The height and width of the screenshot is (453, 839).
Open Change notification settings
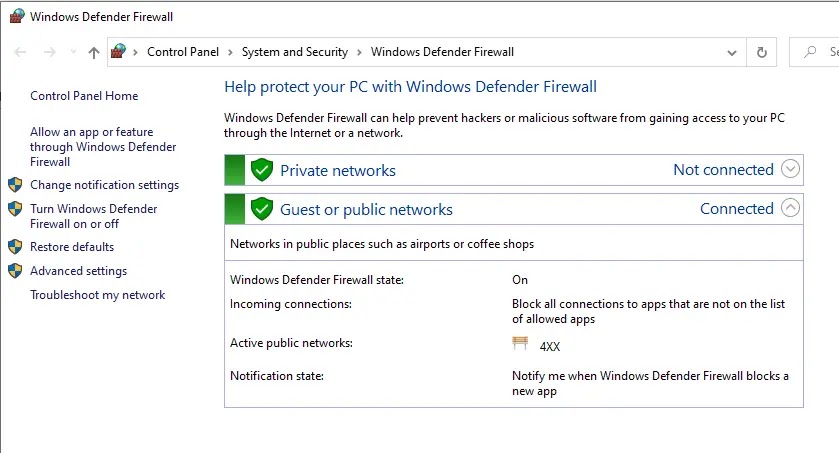click(104, 185)
